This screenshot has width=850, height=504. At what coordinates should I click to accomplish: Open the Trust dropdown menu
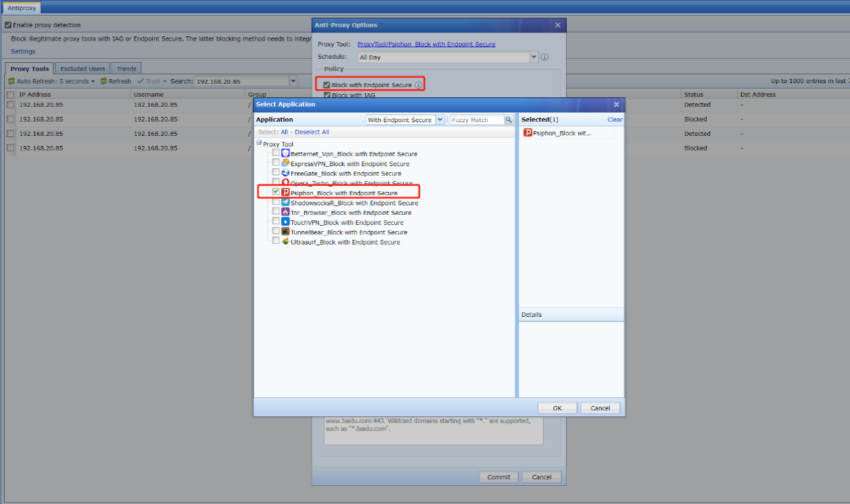tap(166, 82)
